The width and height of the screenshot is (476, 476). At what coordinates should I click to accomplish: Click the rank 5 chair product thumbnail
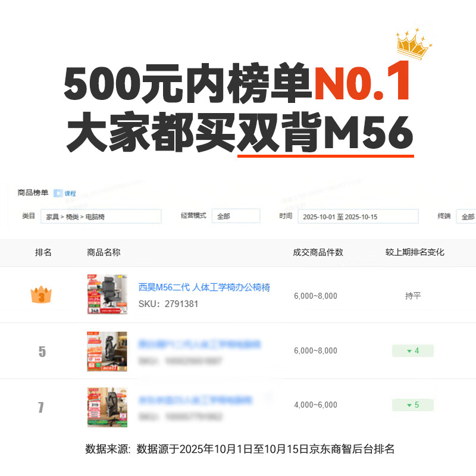pyautogui.click(x=107, y=351)
